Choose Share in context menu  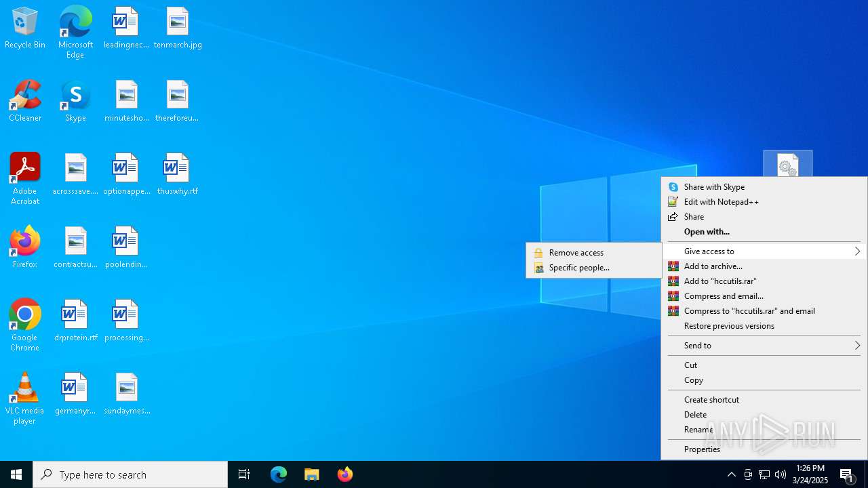[x=764, y=217]
